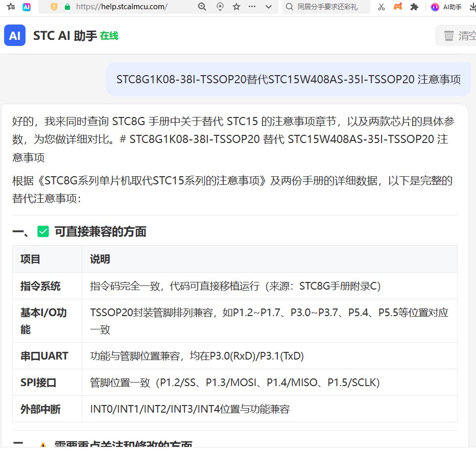
Task: Click the TSSOP20封装管脚排列兼容 description cell
Action: click(269, 321)
